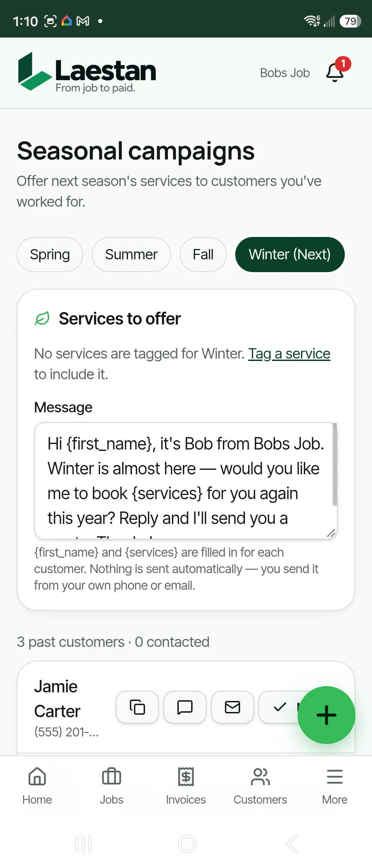Screen dimensions: 372x868
Task: Select the Spring season chip
Action: (50, 255)
